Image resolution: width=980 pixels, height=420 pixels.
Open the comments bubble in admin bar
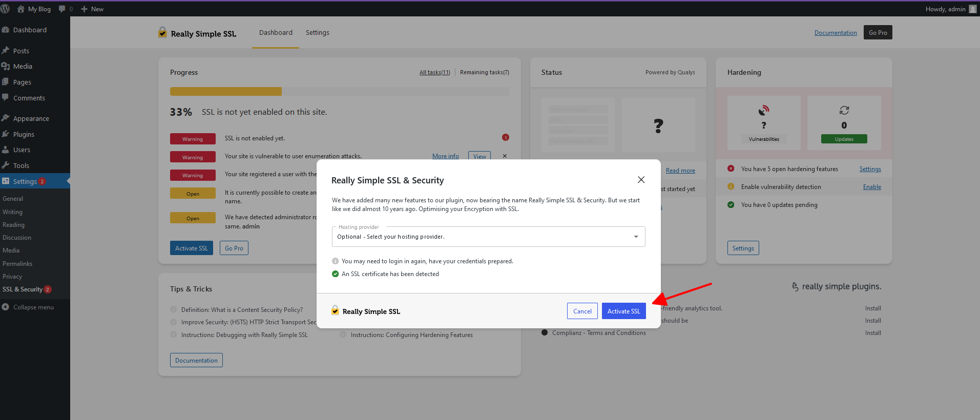(x=66, y=9)
